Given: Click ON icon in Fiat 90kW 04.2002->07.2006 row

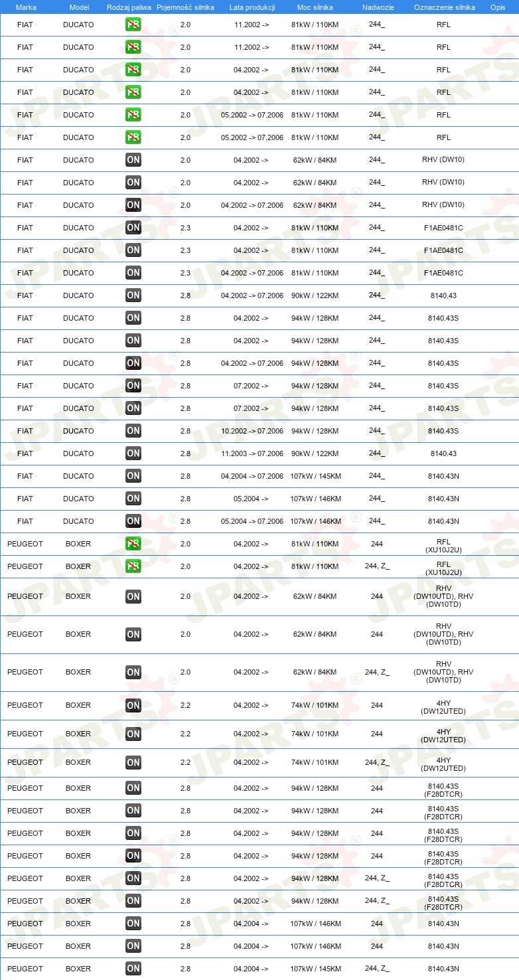Looking at the screenshot, I should [133, 295].
